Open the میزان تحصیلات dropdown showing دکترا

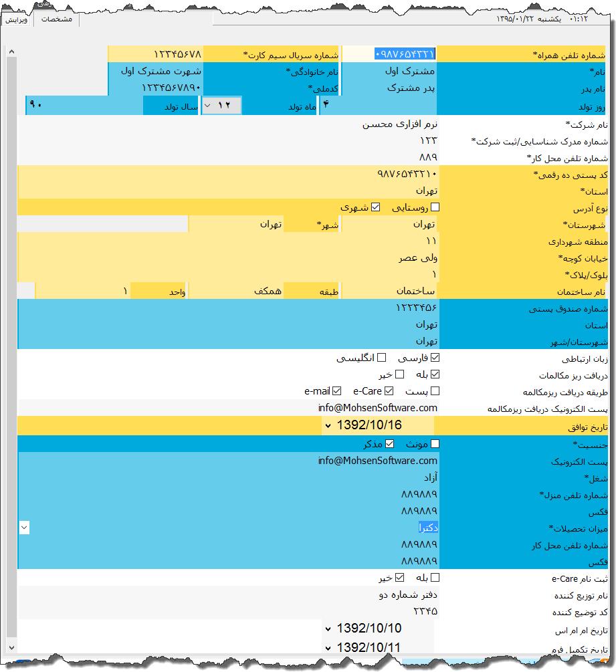pyautogui.click(x=24, y=528)
